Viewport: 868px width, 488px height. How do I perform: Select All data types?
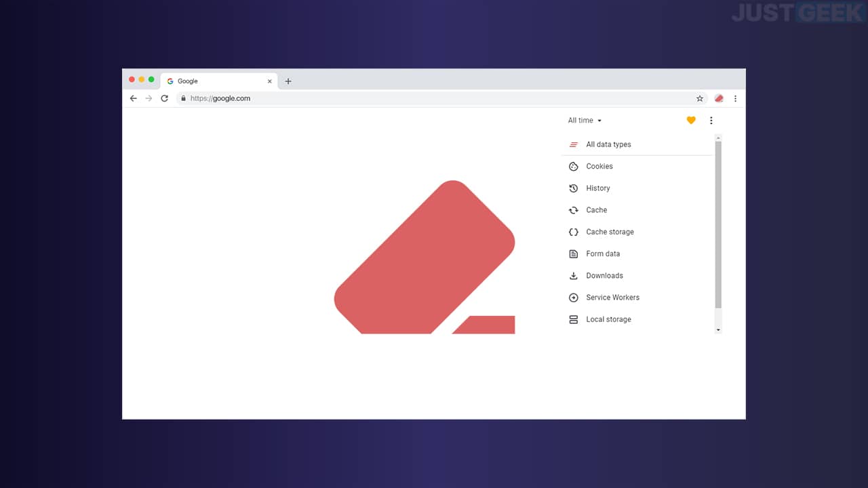(x=637, y=144)
